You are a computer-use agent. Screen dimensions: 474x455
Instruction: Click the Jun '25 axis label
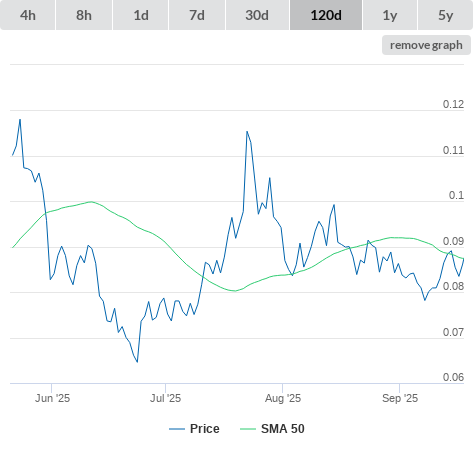pos(52,398)
